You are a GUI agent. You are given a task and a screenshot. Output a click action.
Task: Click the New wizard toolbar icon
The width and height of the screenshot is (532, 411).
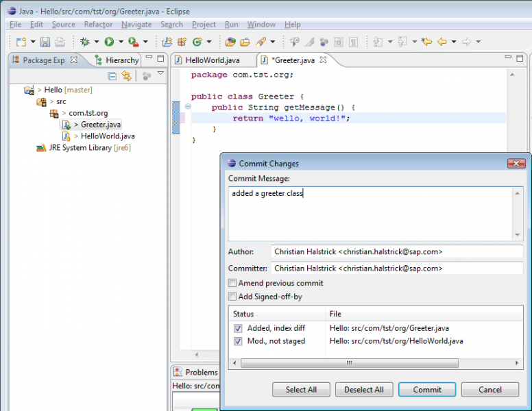click(x=21, y=42)
